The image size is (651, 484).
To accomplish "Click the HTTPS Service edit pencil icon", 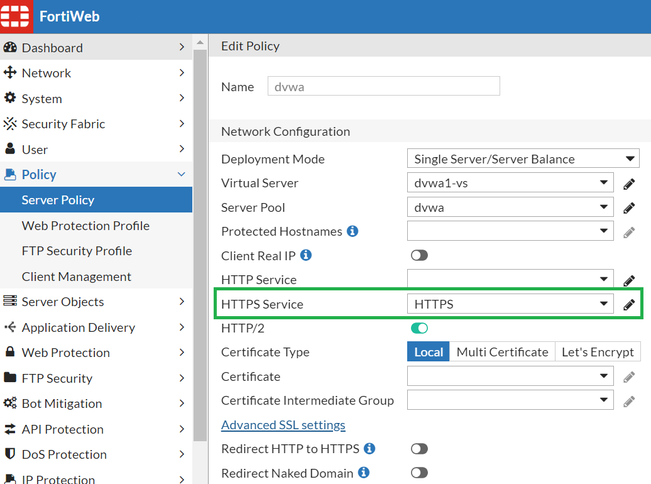I will pos(629,304).
